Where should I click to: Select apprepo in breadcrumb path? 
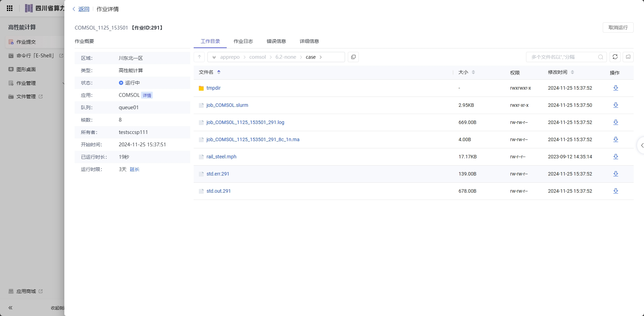tap(230, 57)
